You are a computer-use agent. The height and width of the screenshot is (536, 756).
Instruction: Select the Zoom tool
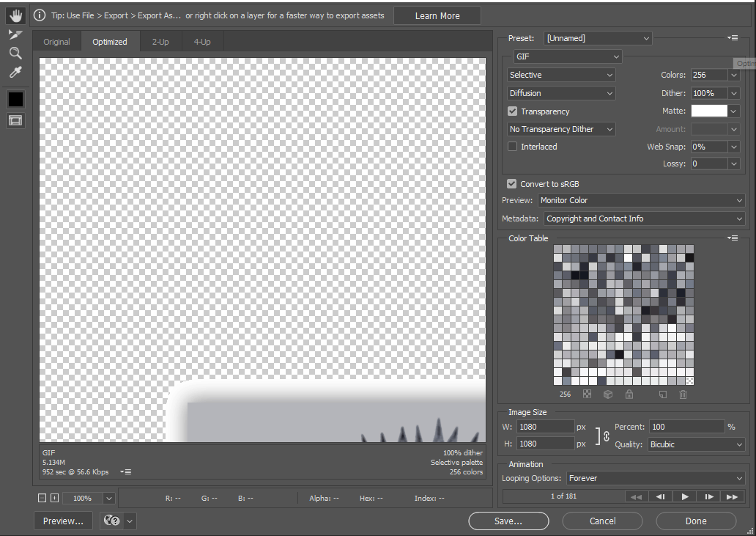15,52
